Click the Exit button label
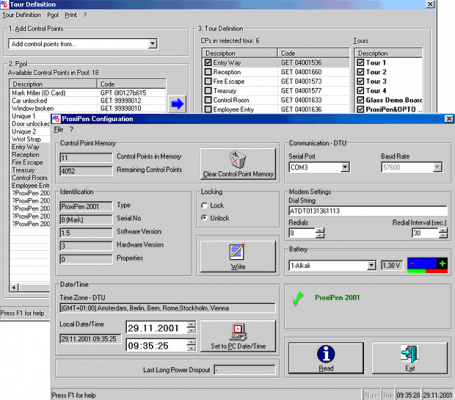 (x=410, y=368)
